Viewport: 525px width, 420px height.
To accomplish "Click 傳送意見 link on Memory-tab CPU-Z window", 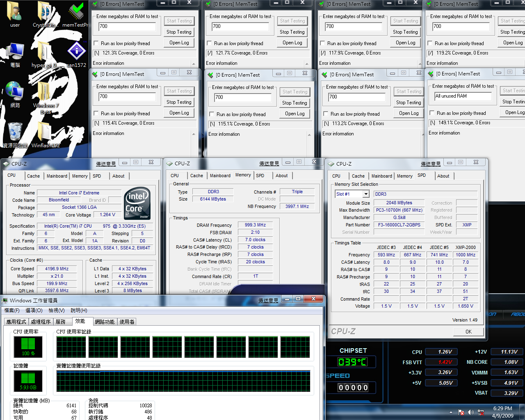I will point(269,163).
